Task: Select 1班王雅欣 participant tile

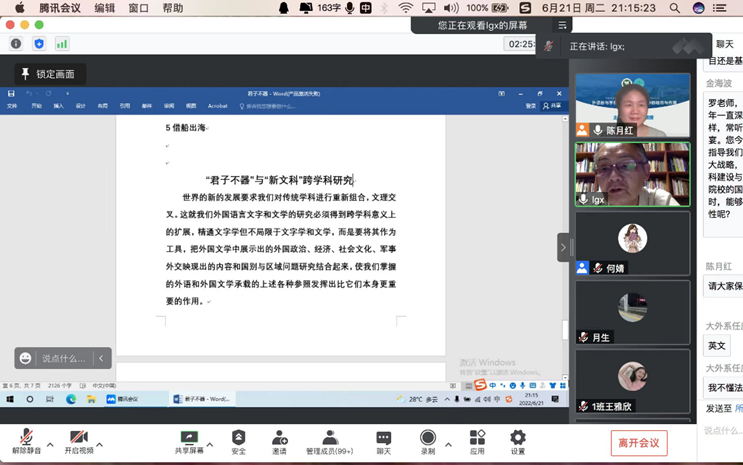Action: (633, 381)
